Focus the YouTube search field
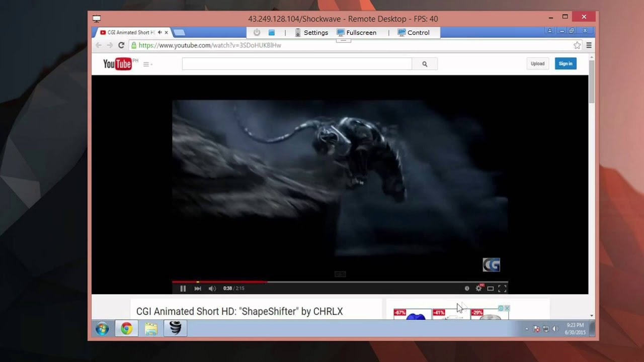The width and height of the screenshot is (644, 362). click(297, 64)
